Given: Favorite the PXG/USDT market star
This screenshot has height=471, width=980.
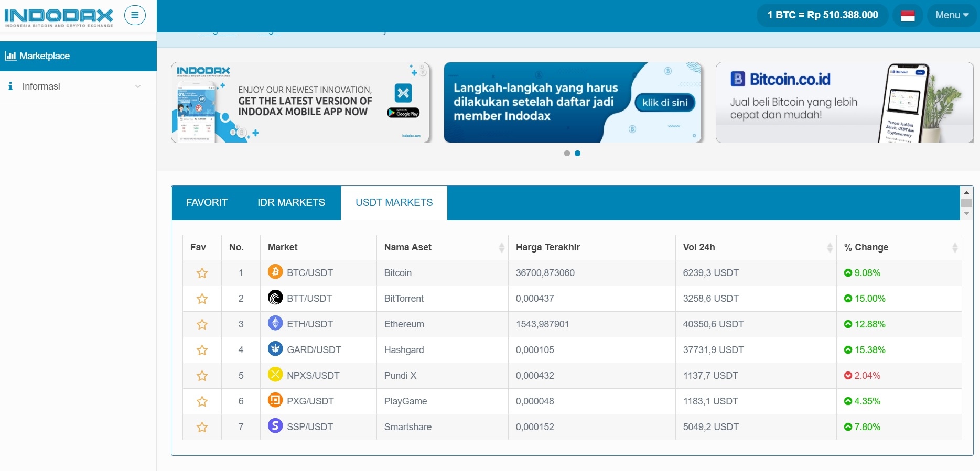Looking at the screenshot, I should coord(202,401).
